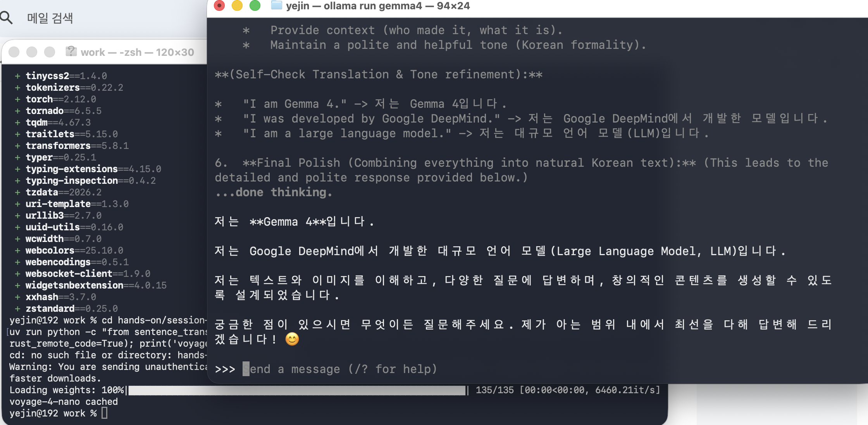Click the 'voyage-4-nano cached' output line
Image resolution: width=868 pixels, height=425 pixels.
click(x=64, y=402)
